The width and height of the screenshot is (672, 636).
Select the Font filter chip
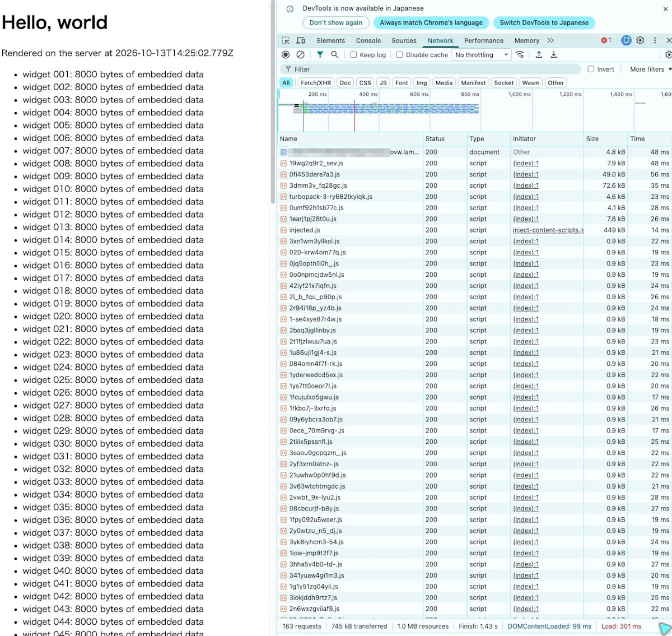(402, 82)
